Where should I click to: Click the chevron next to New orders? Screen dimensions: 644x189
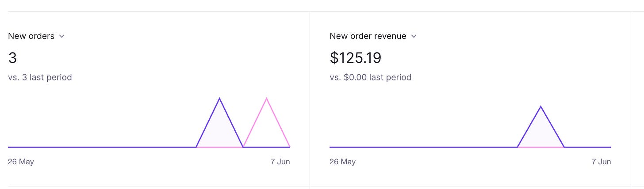click(x=61, y=36)
